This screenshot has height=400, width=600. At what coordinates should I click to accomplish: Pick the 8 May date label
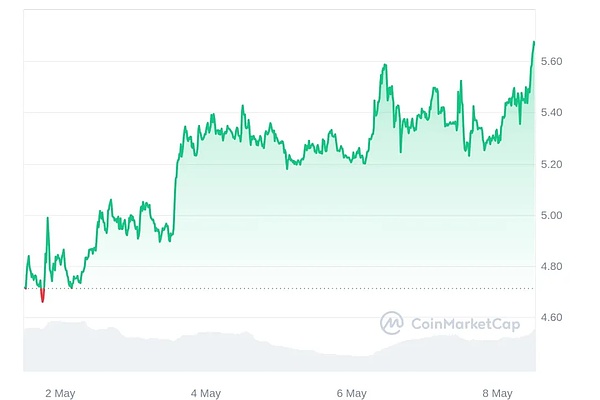[x=496, y=393]
